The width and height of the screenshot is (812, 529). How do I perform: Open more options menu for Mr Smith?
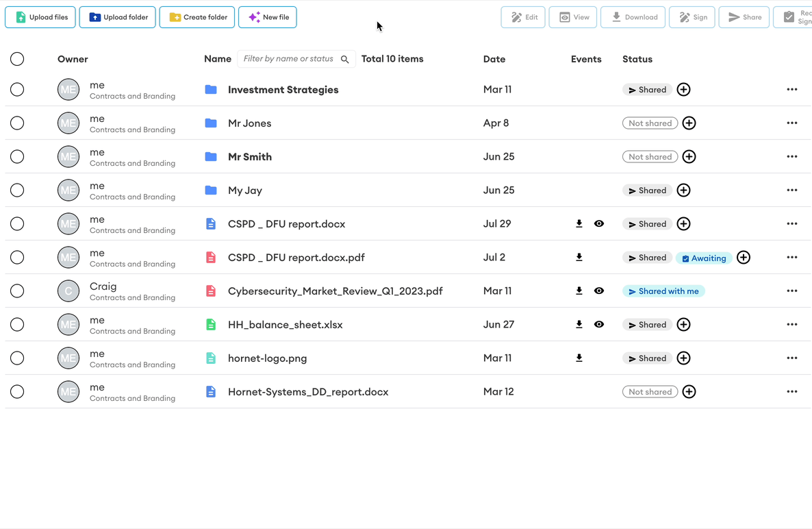pyautogui.click(x=792, y=156)
